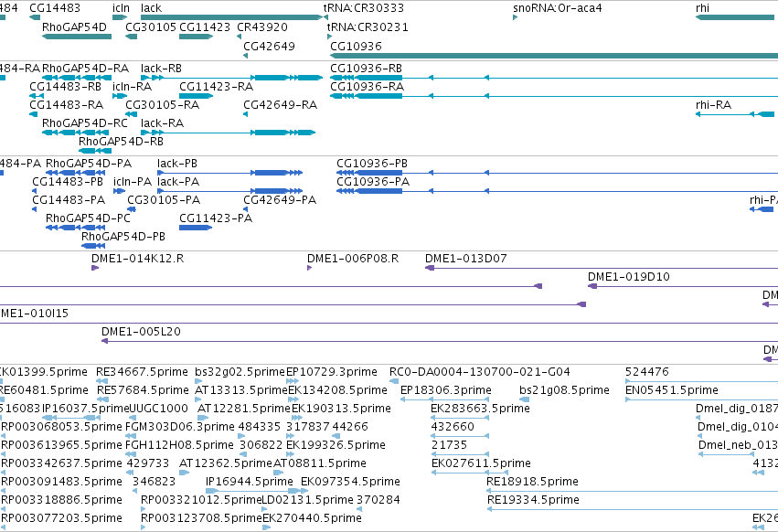Image resolution: width=778 pixels, height=532 pixels.
Task: Select the rhi gene label
Action: [702, 8]
